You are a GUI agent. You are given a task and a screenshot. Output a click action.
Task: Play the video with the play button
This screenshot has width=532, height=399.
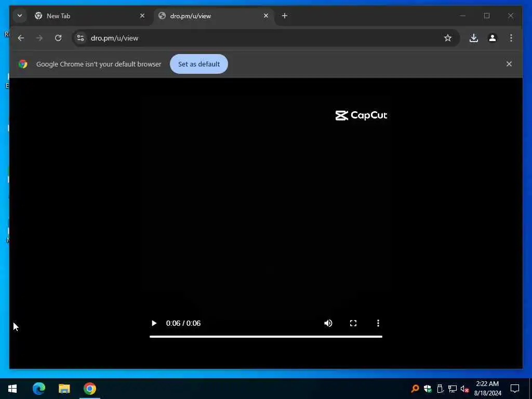pos(154,323)
